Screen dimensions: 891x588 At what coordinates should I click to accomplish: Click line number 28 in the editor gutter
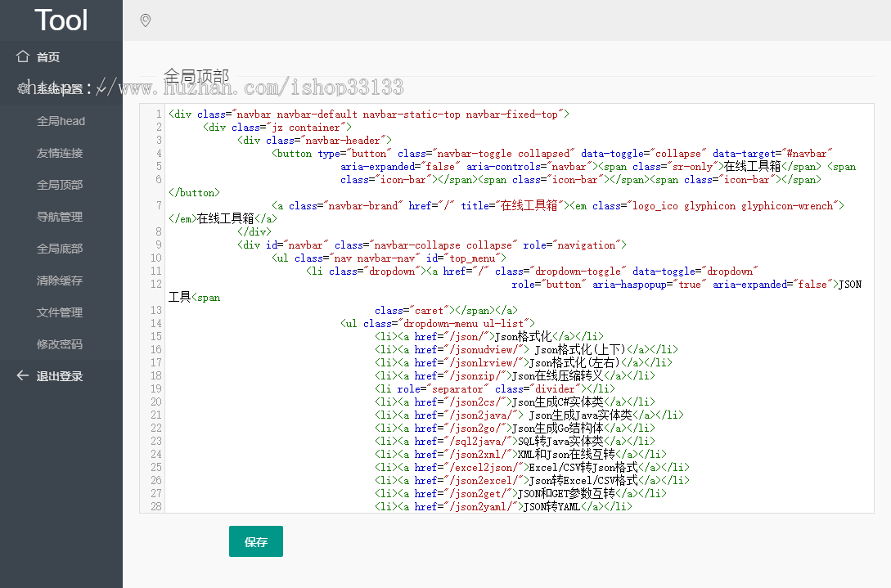pyautogui.click(x=155, y=506)
